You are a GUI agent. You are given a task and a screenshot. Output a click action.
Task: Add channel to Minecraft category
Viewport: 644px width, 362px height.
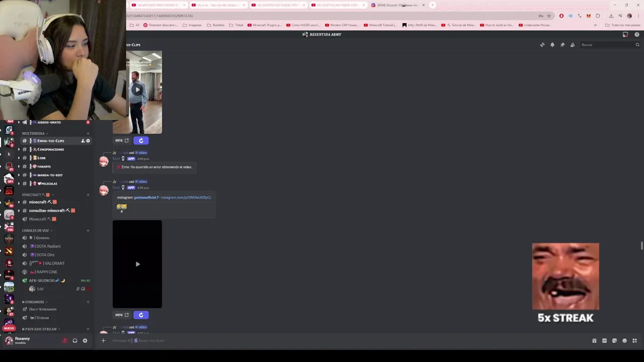coord(88,195)
